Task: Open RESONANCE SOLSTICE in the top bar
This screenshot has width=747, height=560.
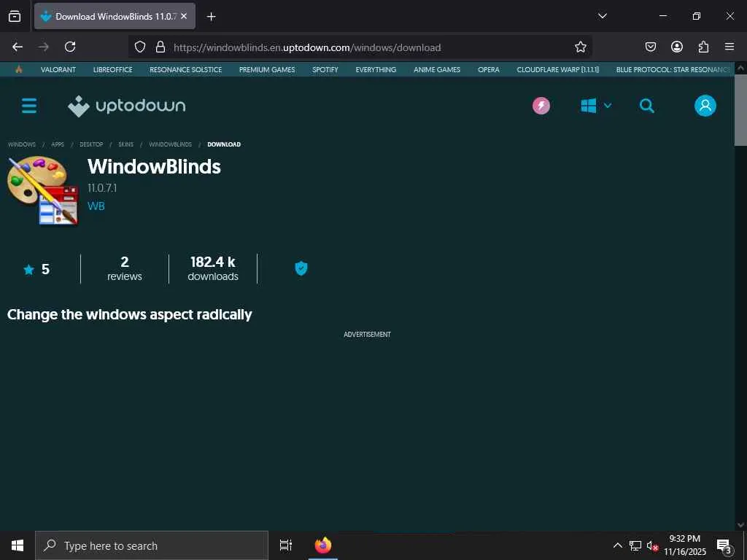Action: point(186,69)
